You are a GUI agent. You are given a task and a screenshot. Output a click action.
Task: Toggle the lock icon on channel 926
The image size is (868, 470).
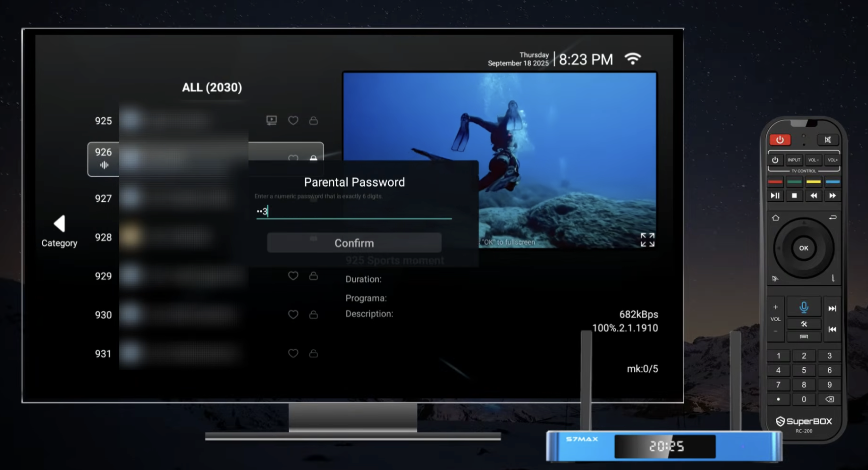pyautogui.click(x=313, y=158)
